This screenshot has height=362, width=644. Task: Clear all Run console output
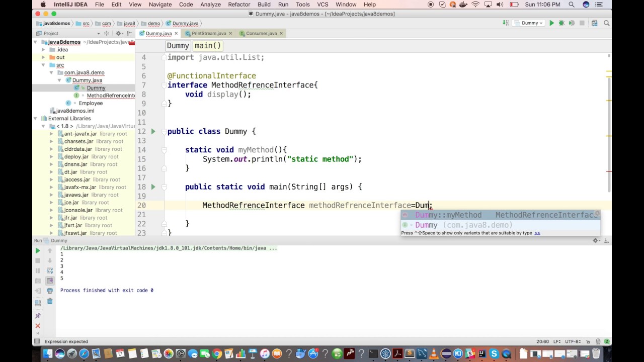click(50, 301)
